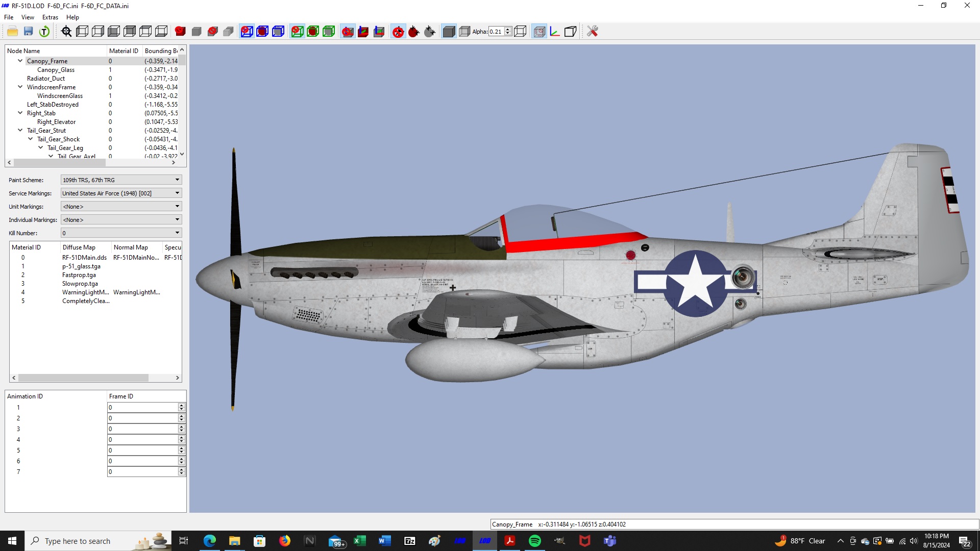Click the coordinate axes display icon
The height and width of the screenshot is (551, 980).
point(555,32)
